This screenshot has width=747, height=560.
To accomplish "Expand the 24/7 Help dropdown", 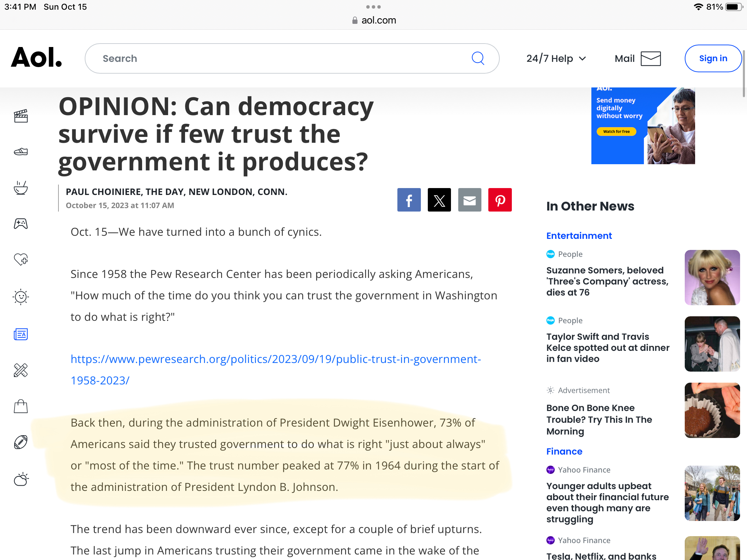I will tap(556, 58).
